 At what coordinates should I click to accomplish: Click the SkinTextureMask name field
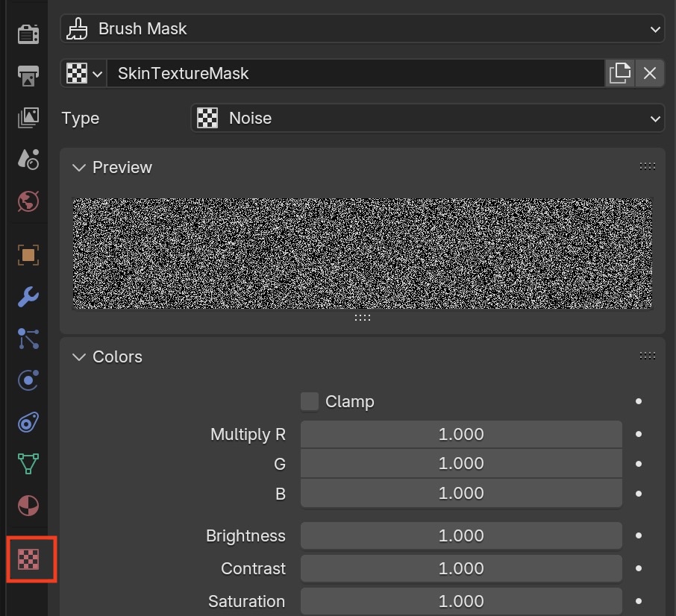pos(356,73)
